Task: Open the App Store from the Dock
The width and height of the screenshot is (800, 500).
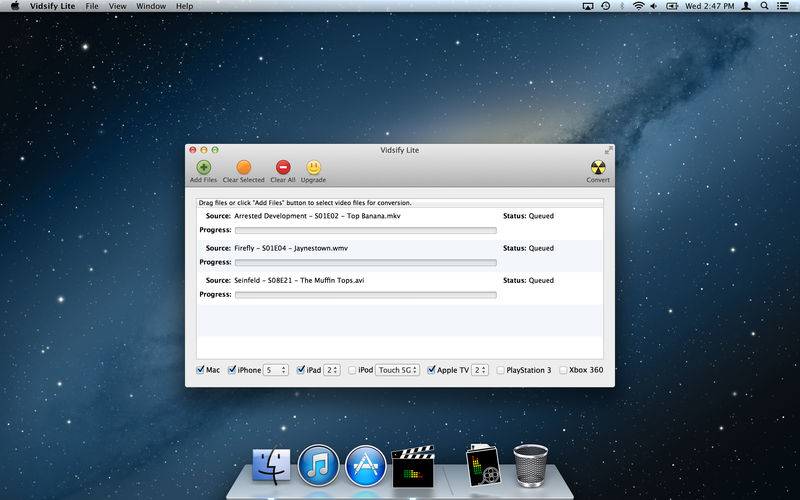Action: [366, 465]
